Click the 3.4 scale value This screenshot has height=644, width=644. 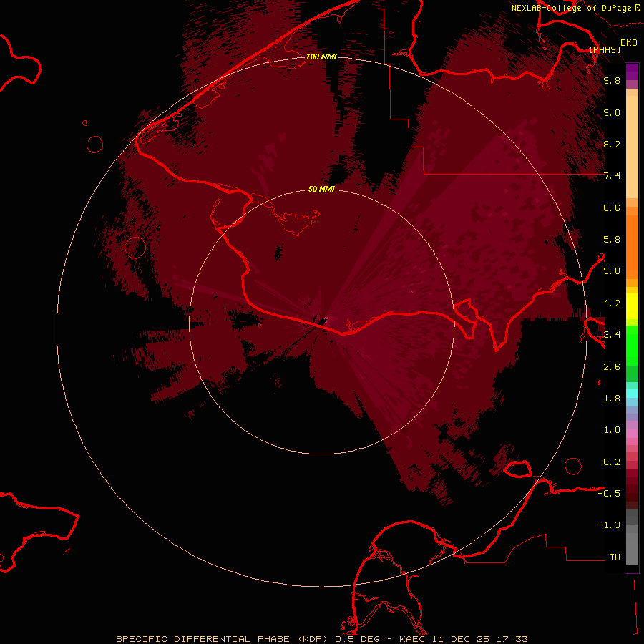(x=612, y=335)
